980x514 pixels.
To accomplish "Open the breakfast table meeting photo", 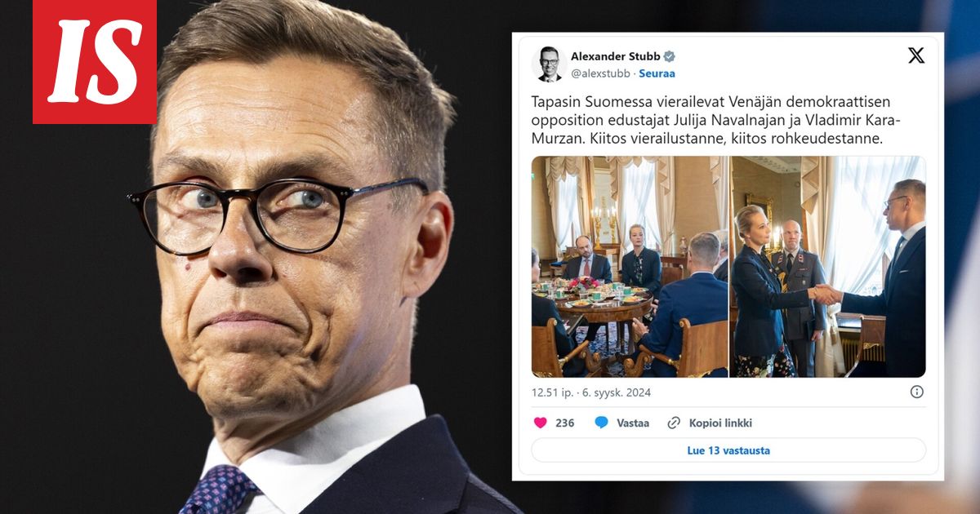I will [x=630, y=267].
